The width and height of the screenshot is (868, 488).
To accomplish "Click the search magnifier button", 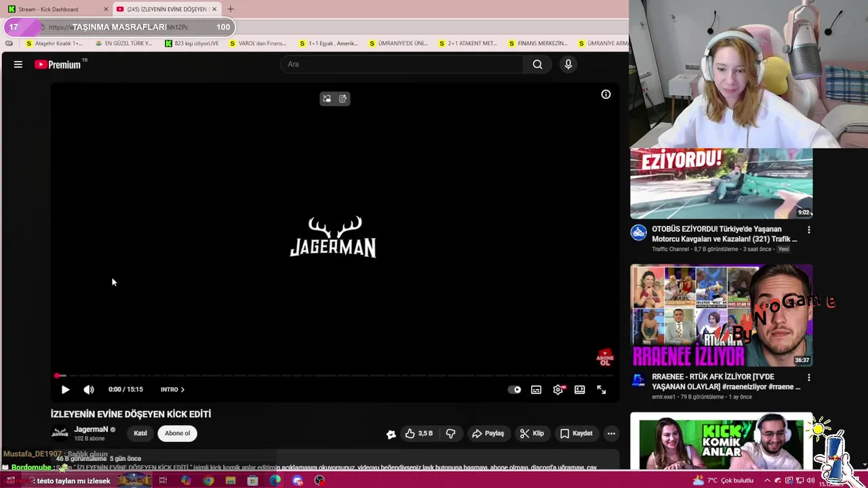I will tap(538, 64).
